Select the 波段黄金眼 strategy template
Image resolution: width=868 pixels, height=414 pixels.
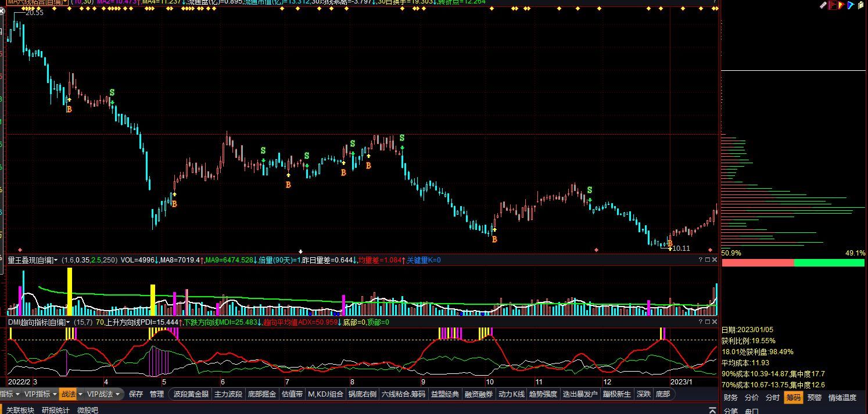(x=191, y=394)
